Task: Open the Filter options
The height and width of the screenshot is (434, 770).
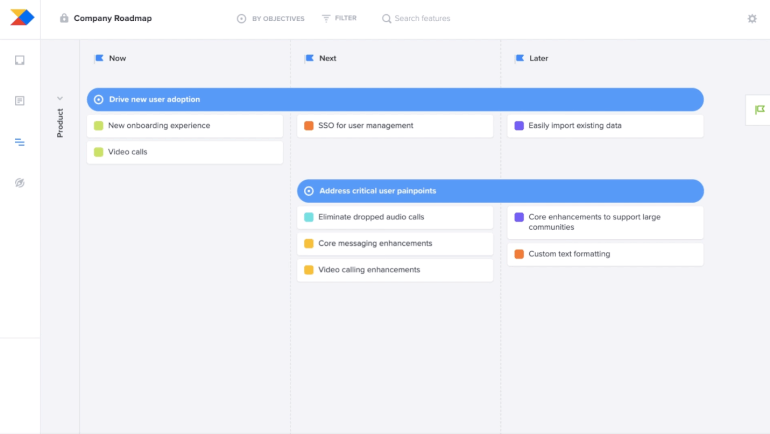Action: (339, 18)
